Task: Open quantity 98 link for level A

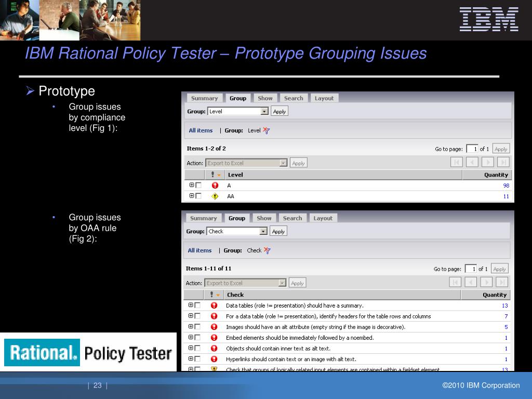Action: tap(506, 185)
